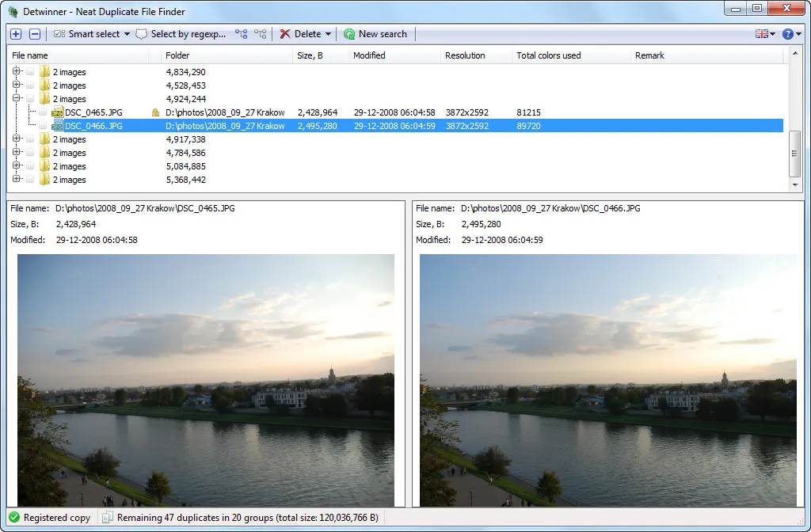Collapse the open 2 images group
811x532 pixels.
point(16,98)
